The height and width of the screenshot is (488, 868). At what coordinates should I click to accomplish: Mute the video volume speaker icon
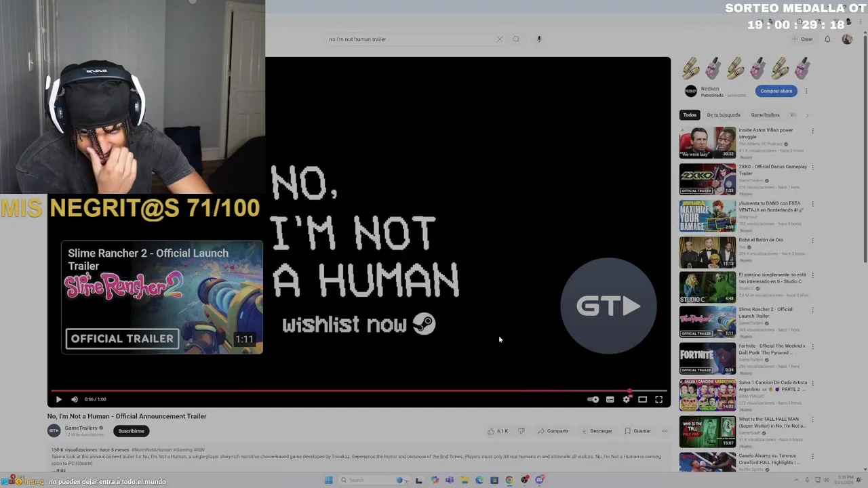coord(75,399)
